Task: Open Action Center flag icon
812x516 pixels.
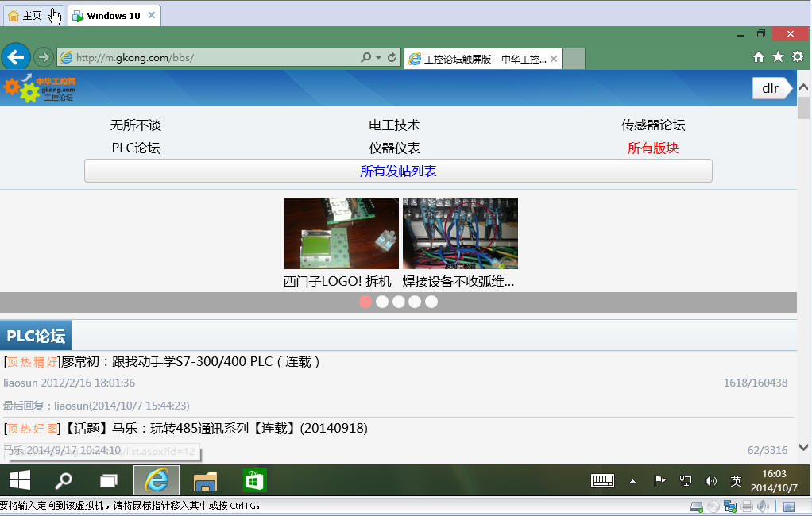Action: (x=659, y=481)
